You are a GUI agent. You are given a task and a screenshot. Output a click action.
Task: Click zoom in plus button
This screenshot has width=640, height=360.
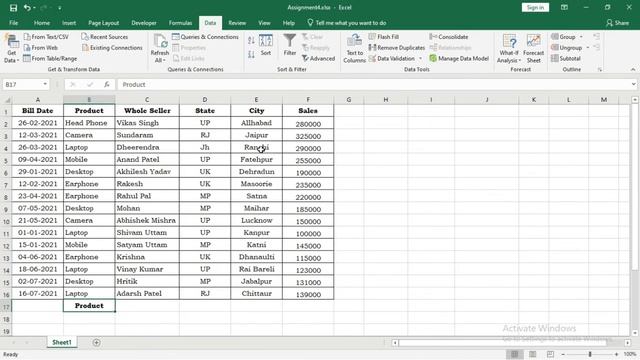point(616,354)
